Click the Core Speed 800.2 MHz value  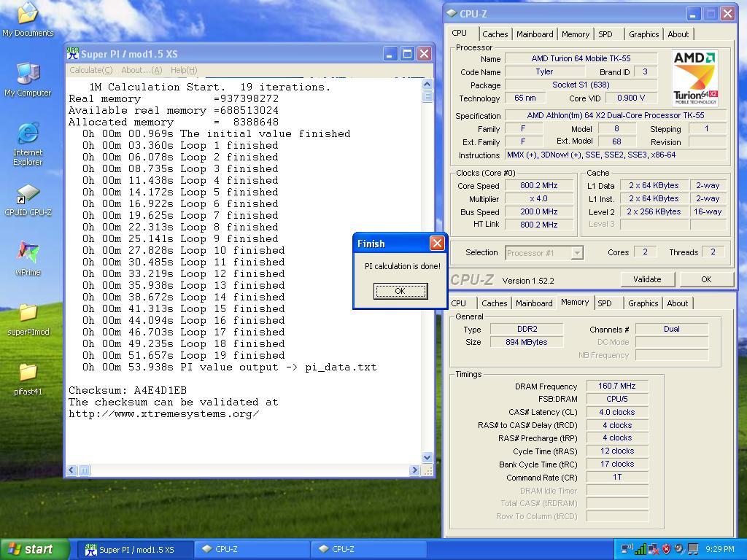pos(538,185)
